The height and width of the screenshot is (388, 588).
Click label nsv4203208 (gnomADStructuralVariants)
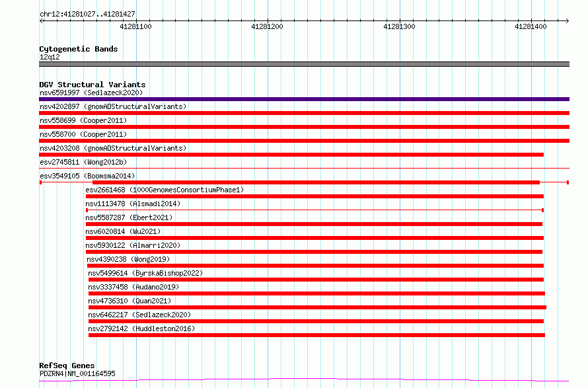point(113,148)
